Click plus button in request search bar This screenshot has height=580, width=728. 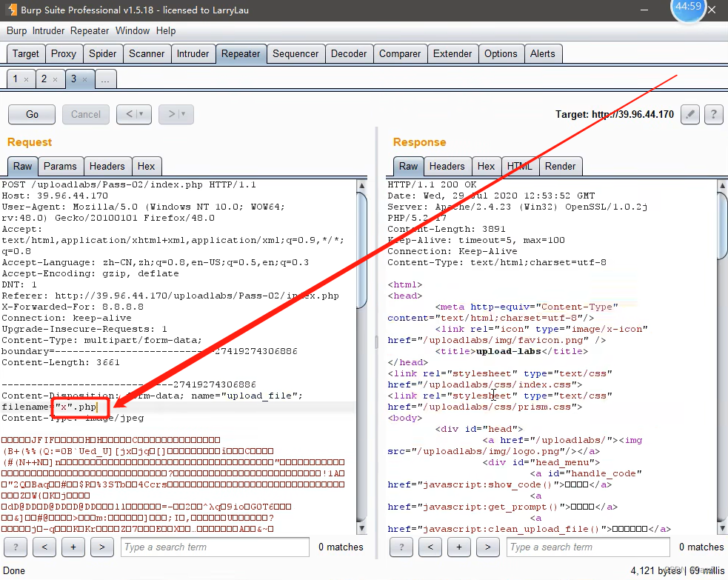point(73,547)
